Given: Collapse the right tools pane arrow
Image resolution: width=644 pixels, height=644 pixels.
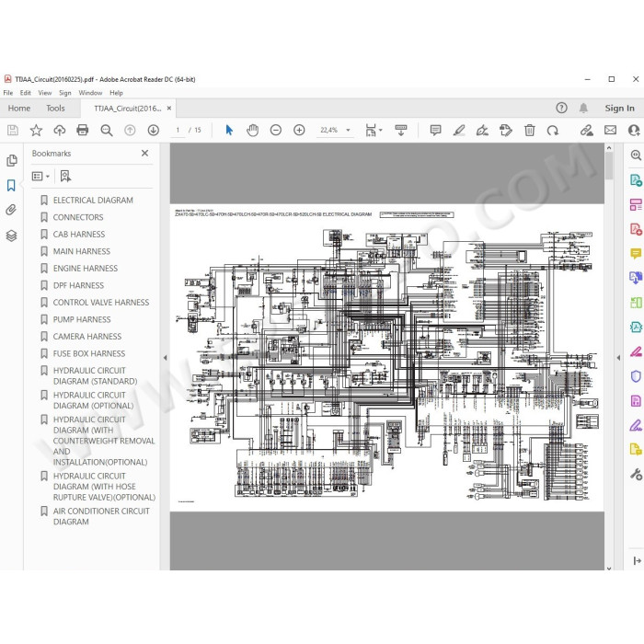Looking at the screenshot, I should click(618, 358).
